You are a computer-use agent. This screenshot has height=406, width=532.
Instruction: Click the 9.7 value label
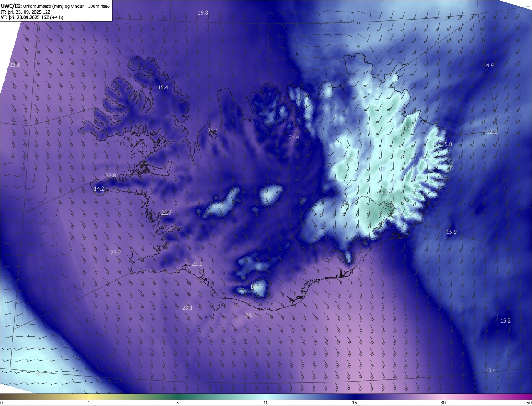tap(40, 374)
